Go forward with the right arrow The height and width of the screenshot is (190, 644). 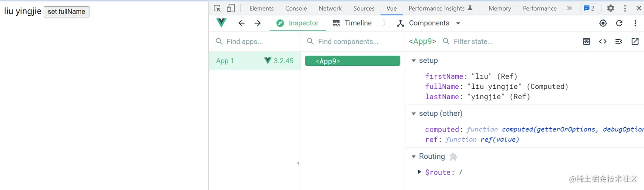(257, 23)
